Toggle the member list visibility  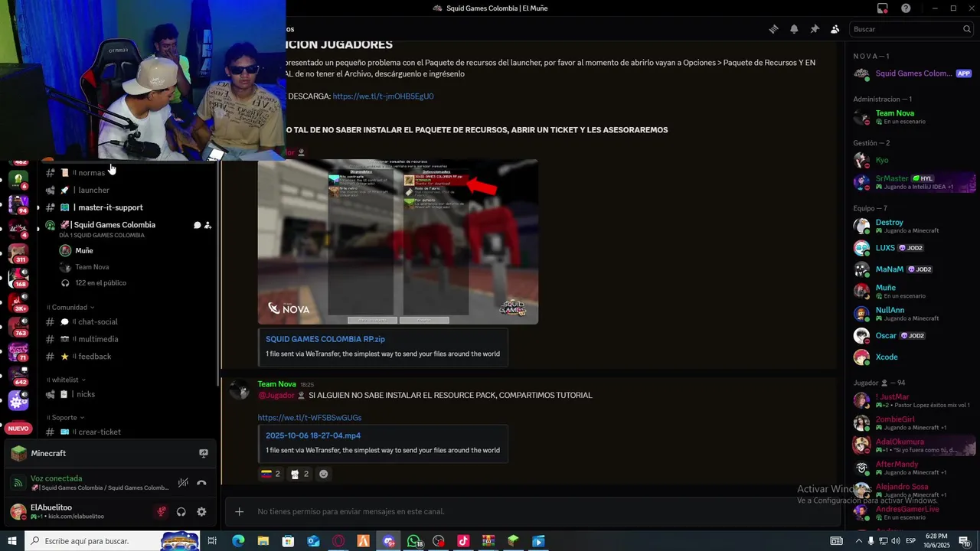coord(835,29)
